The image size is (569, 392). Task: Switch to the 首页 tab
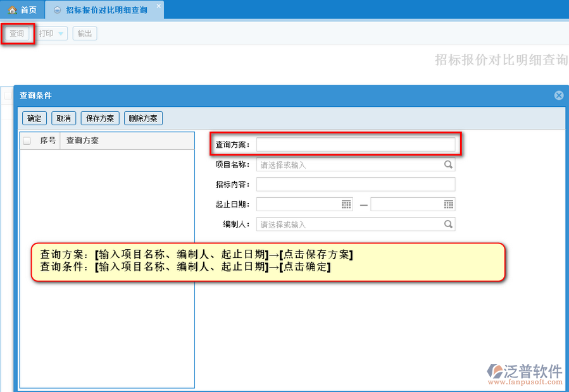23,10
